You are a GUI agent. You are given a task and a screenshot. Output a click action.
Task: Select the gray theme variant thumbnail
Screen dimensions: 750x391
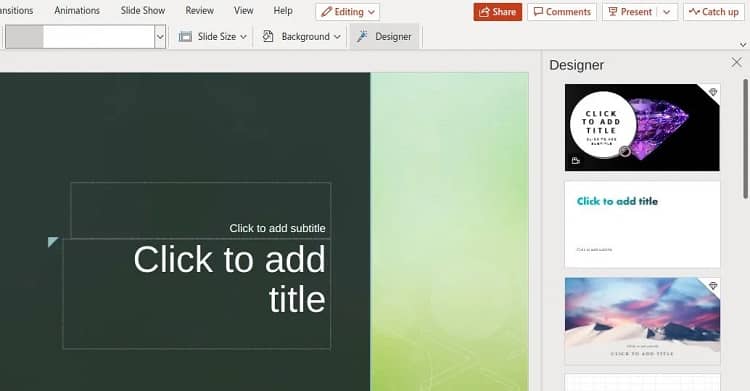point(24,37)
